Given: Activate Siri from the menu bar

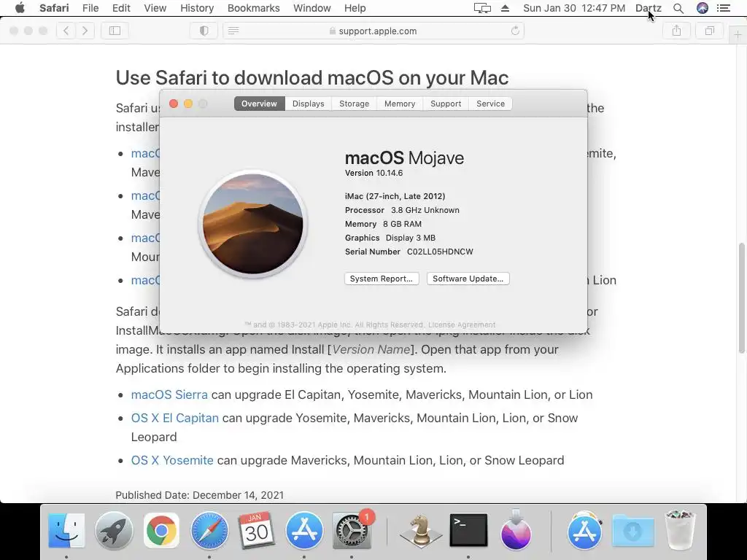Looking at the screenshot, I should pyautogui.click(x=703, y=8).
